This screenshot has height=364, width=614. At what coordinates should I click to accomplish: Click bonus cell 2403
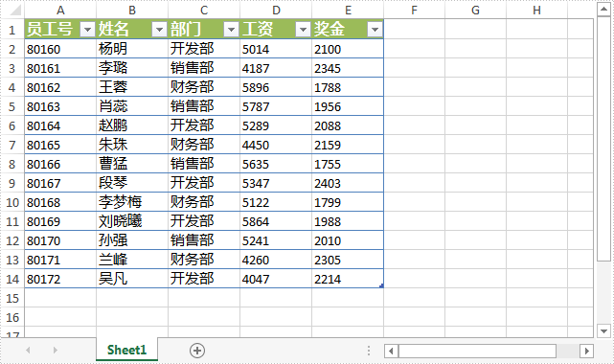tap(348, 183)
